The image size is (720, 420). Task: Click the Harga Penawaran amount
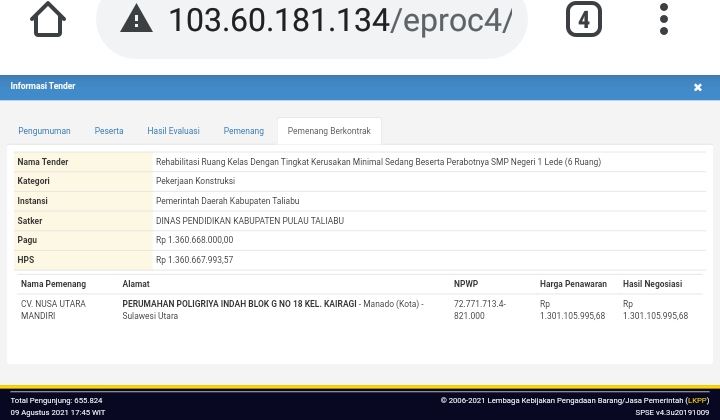tap(573, 310)
